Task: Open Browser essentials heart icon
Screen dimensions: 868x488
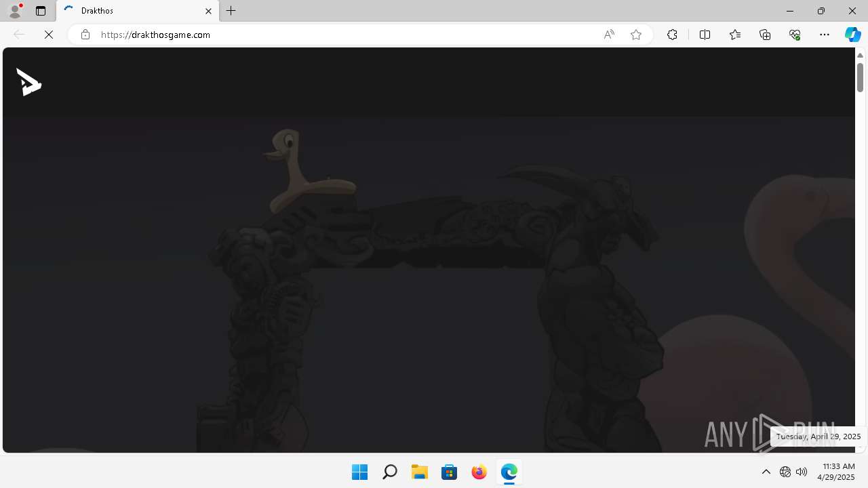Action: pos(795,35)
